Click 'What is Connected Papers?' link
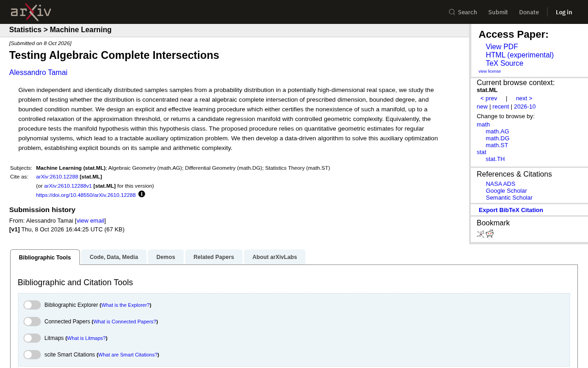The height and width of the screenshot is (368, 588). [x=124, y=322]
